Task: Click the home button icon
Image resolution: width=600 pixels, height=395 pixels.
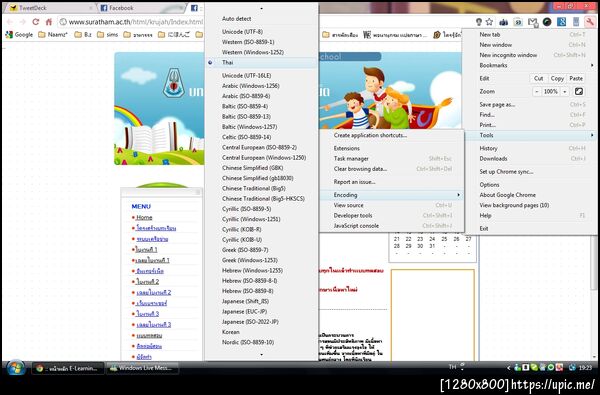Action: click(49, 22)
